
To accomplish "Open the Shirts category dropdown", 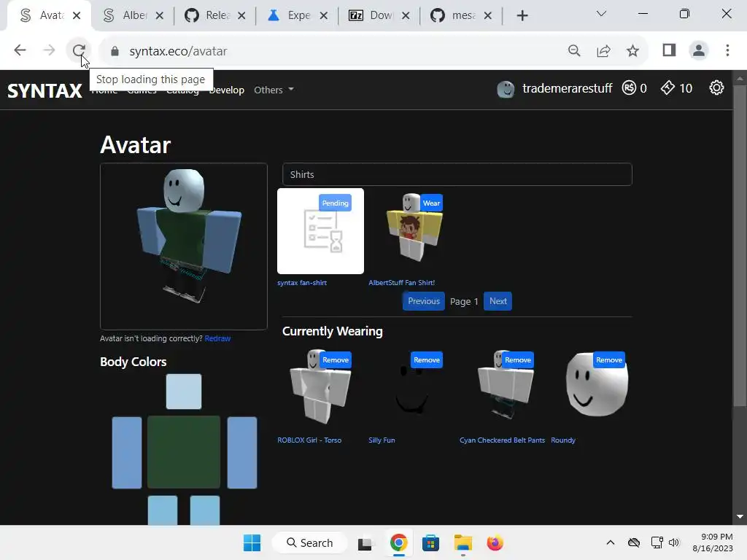I will tap(457, 174).
